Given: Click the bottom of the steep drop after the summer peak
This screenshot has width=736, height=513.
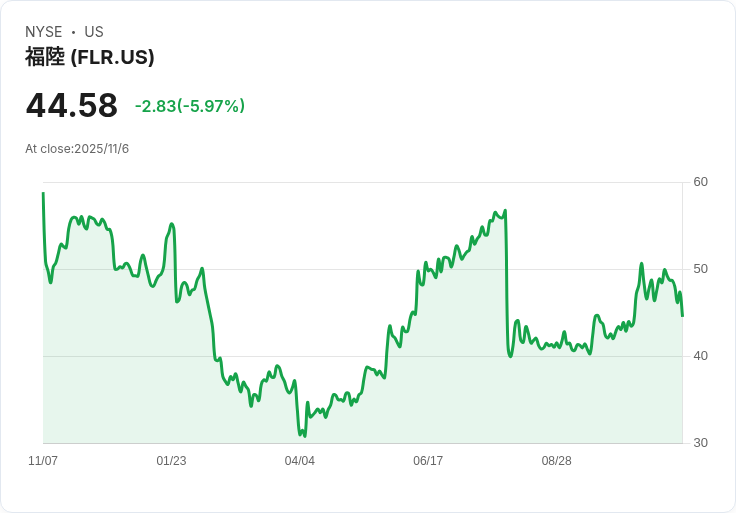Looking at the screenshot, I should tap(510, 356).
